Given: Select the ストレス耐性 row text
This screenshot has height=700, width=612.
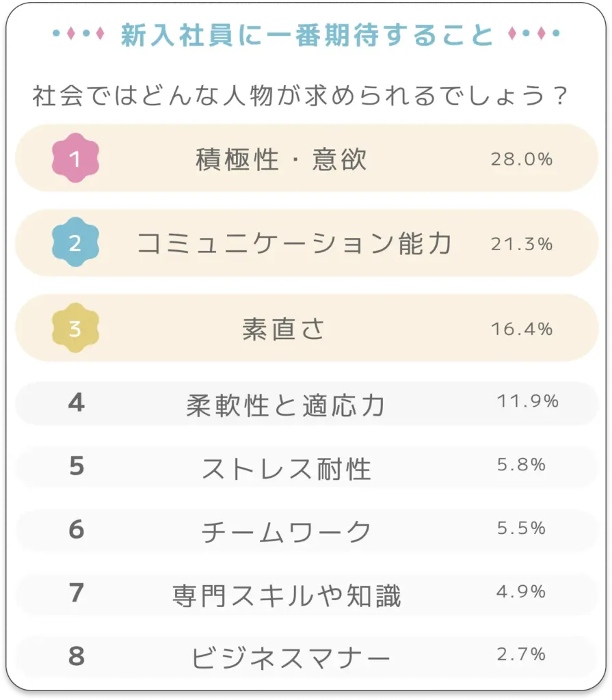Looking at the screenshot, I should coord(287,470).
